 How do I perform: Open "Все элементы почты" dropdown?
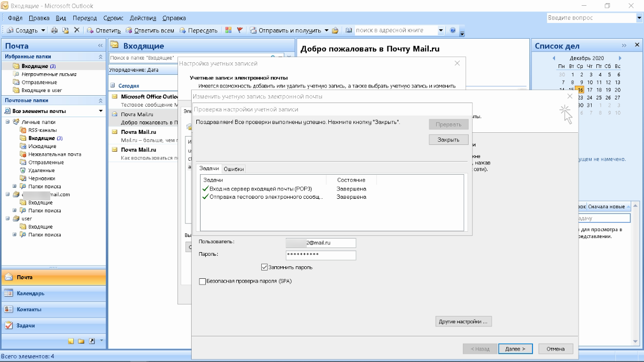[x=101, y=111]
